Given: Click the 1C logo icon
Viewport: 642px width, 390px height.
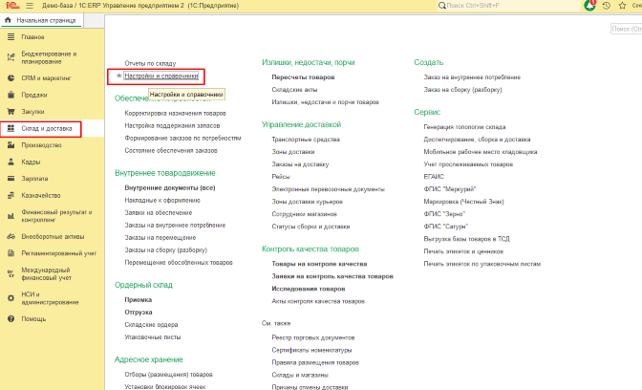Looking at the screenshot, I should (13, 6).
